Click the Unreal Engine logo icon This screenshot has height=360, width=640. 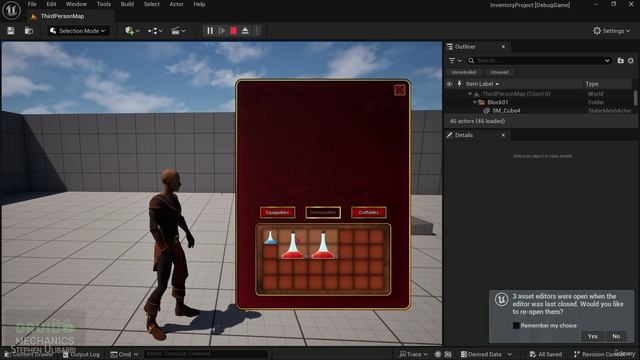pos(11,10)
